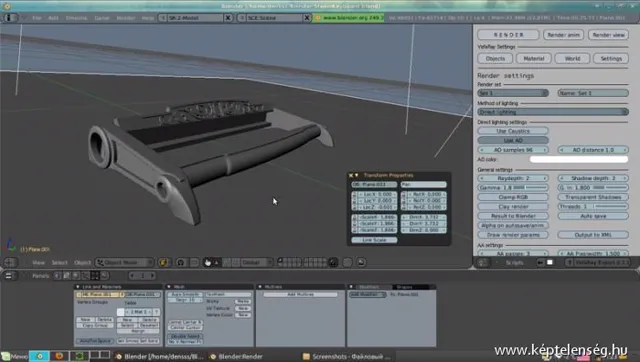
Task: Toggle Auto save option
Action: [x=593, y=216]
